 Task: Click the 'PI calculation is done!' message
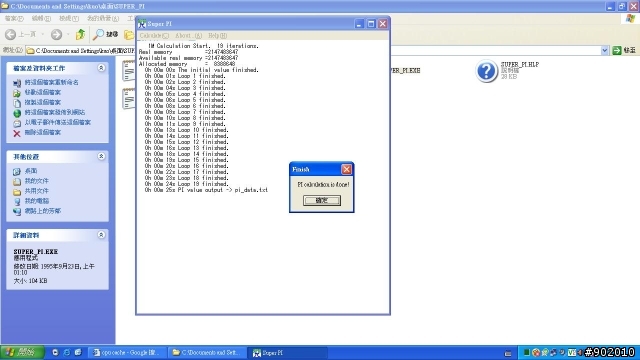coord(323,184)
